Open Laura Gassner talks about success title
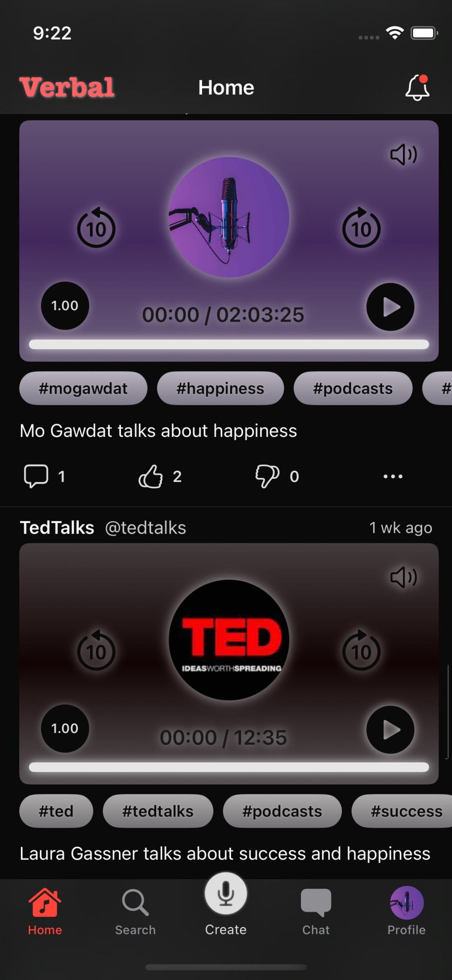The height and width of the screenshot is (980, 452). [225, 854]
